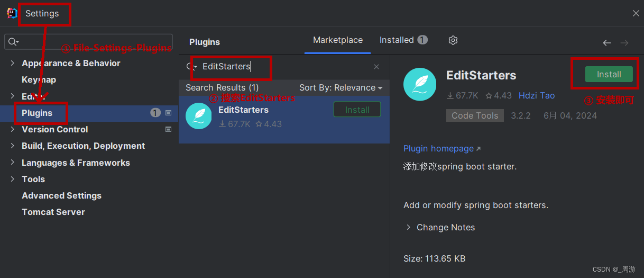Click the IntelliJ IDEA logo in title bar
This screenshot has height=278, width=644.
(x=12, y=13)
